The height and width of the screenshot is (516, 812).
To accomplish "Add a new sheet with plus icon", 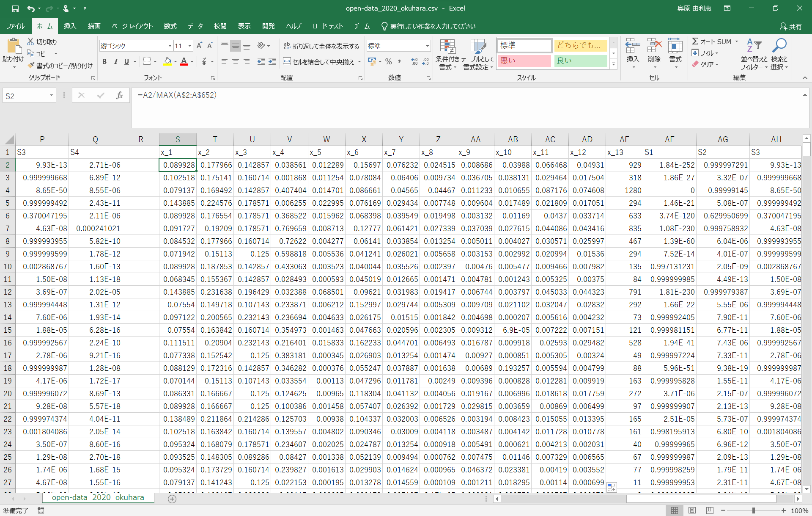I will pos(172,499).
